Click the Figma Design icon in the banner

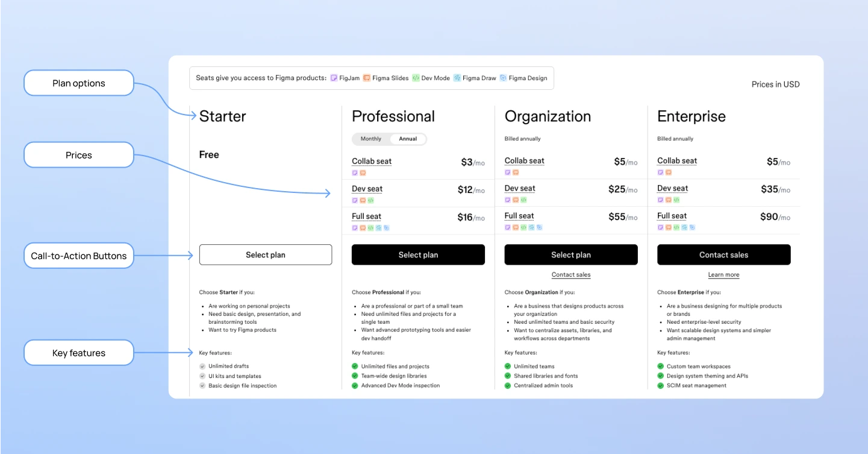(503, 78)
